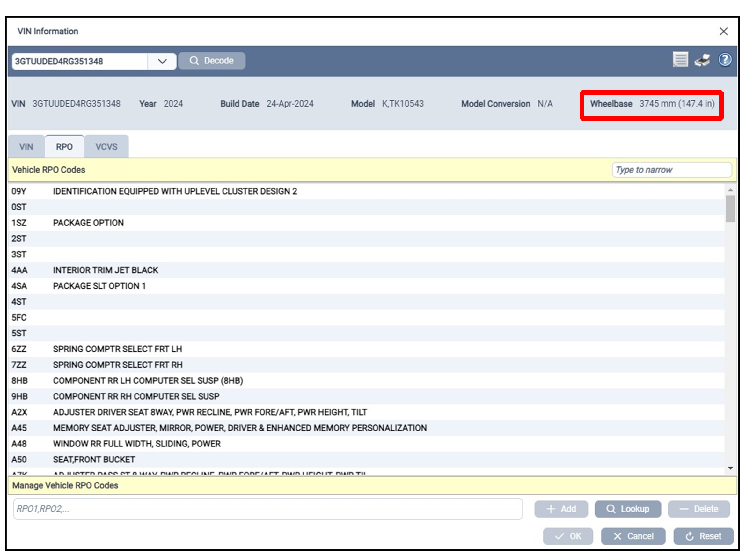Expand the VIN history dropdown arrow
Image resolution: width=746 pixels, height=560 pixels.
162,62
